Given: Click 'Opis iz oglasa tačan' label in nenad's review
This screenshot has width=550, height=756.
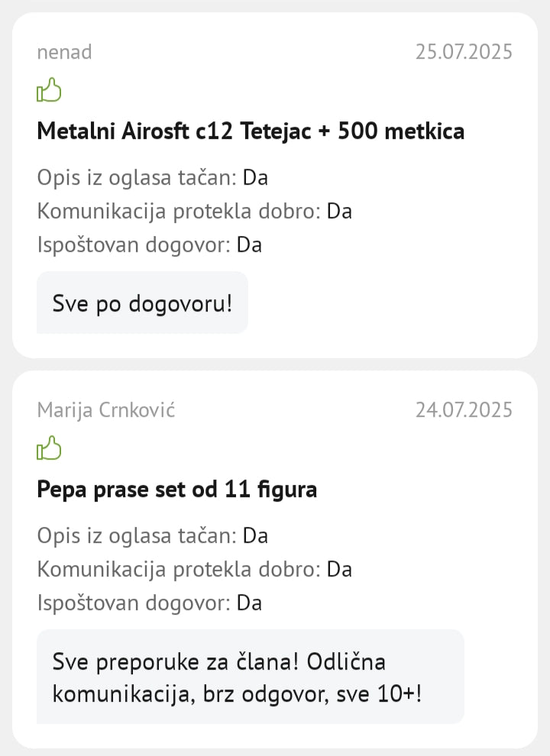Looking at the screenshot, I should click(137, 178).
